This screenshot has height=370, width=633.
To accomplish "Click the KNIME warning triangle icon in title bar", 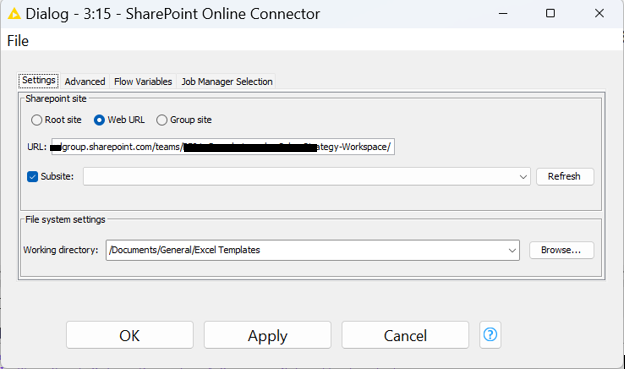I will pos(14,14).
